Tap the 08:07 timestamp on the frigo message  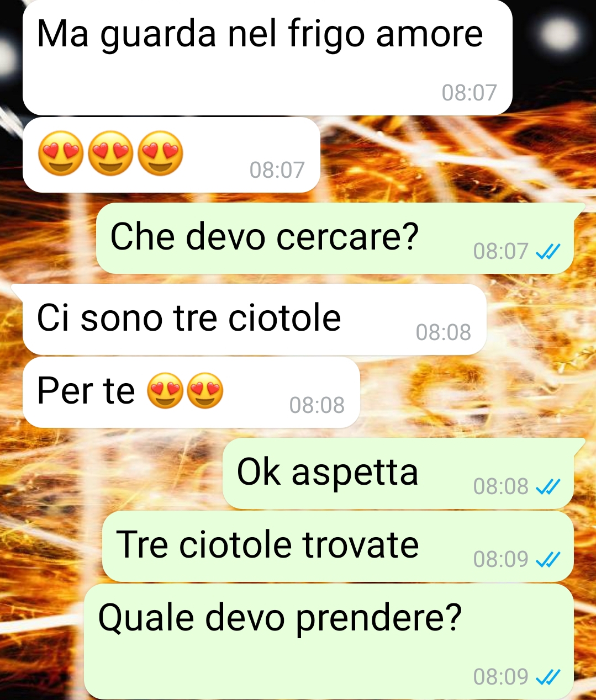(x=470, y=93)
